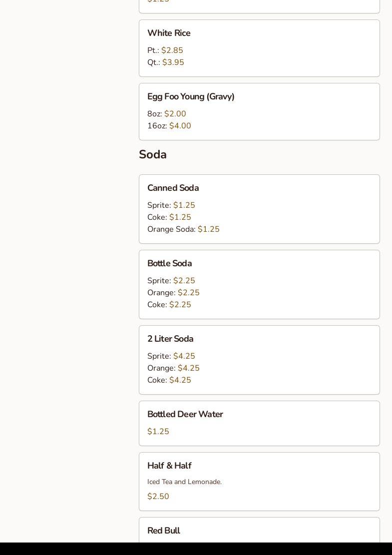Choose the 16oz gravy option
The image size is (392, 555).
(169, 126)
